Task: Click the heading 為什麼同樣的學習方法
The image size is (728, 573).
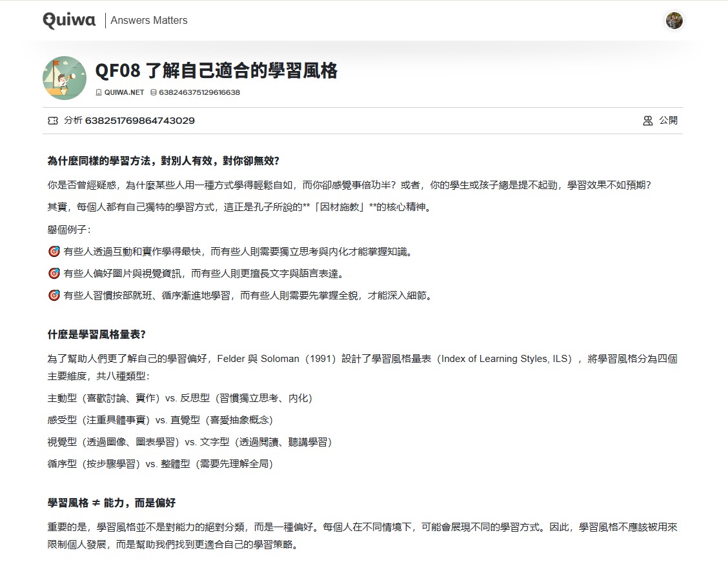Action: pos(163,161)
